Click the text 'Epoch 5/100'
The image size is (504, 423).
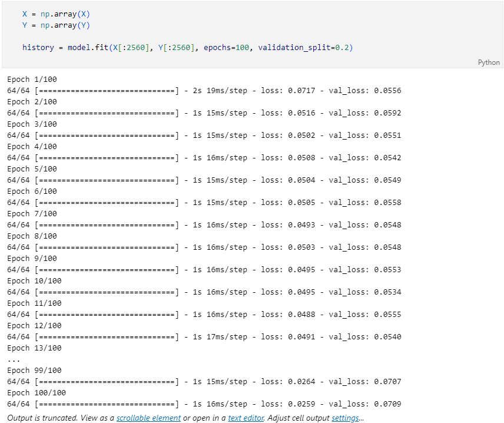click(32, 169)
